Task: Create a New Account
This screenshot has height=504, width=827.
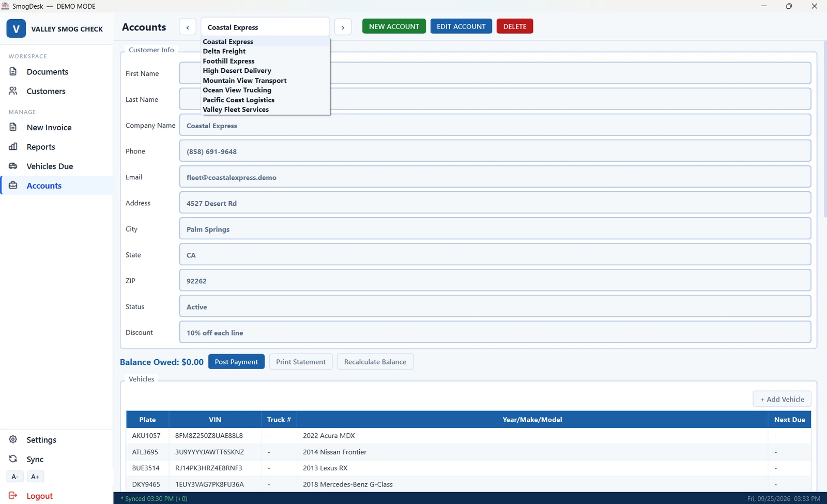Action: click(394, 26)
